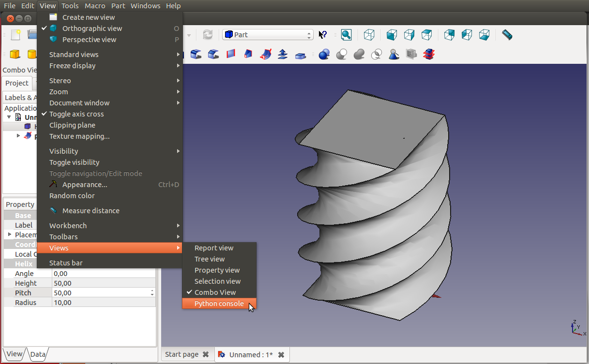Set axonometric view with wireframe cube icon

(369, 35)
